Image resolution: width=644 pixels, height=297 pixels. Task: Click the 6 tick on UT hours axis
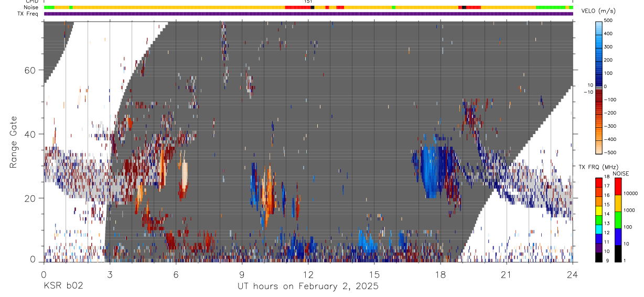tap(176, 274)
